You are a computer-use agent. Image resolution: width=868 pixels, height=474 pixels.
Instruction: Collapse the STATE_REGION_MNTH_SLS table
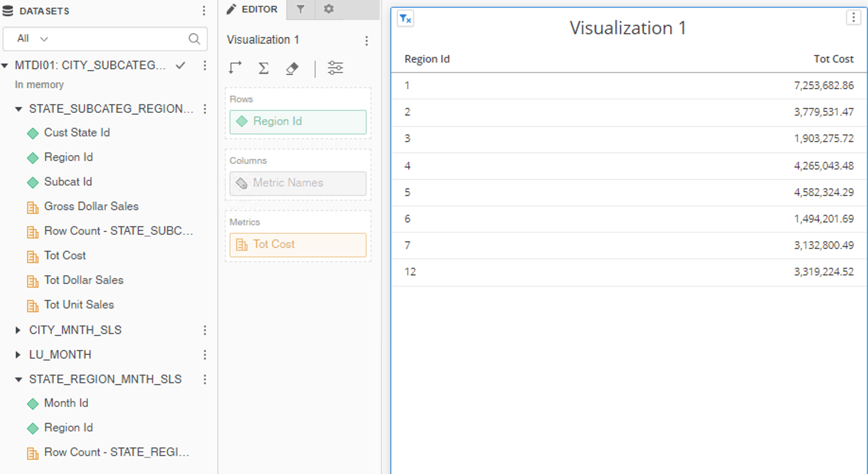(18, 379)
